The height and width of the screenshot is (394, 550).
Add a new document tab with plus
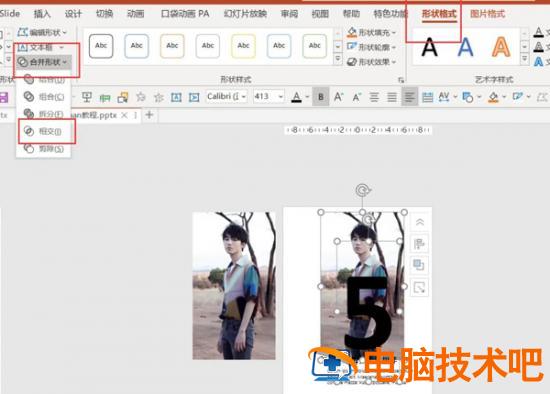coord(149,115)
